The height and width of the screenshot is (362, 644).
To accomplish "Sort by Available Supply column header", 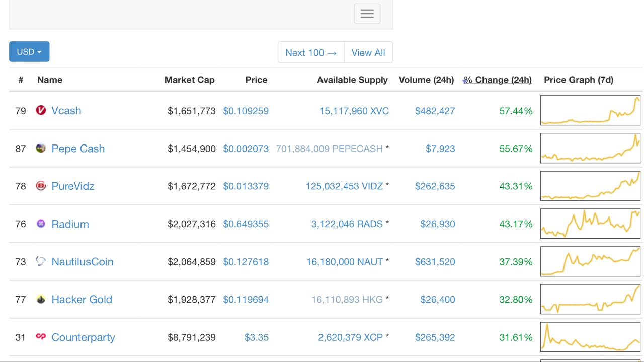I will [352, 80].
